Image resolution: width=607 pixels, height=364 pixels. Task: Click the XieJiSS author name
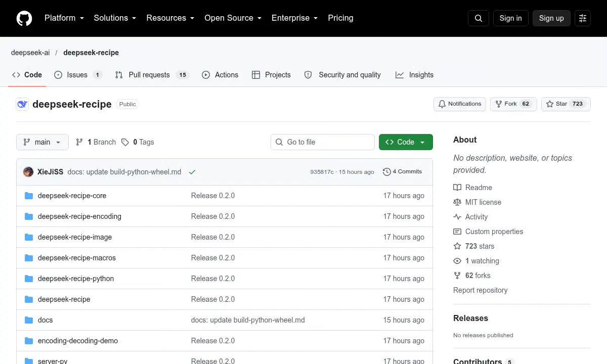point(50,172)
